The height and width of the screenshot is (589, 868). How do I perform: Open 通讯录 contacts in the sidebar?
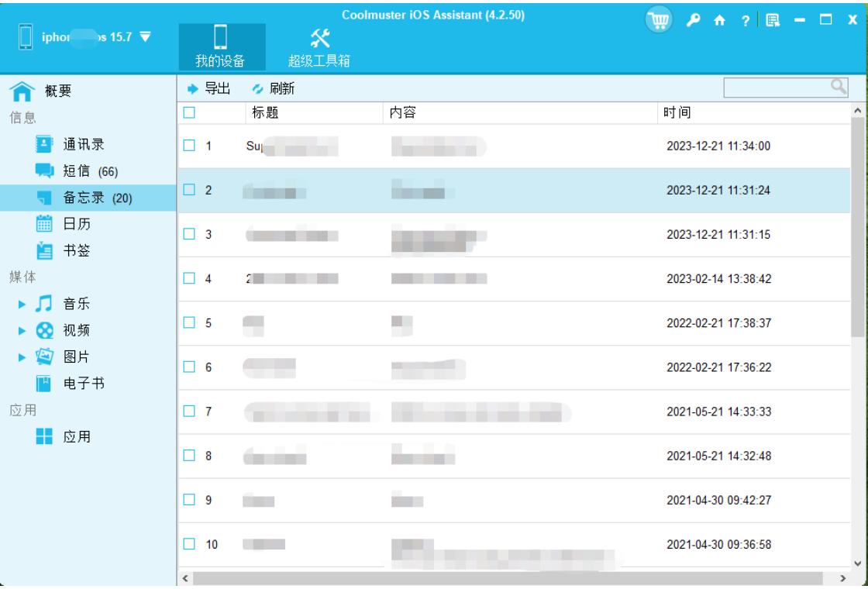(83, 144)
